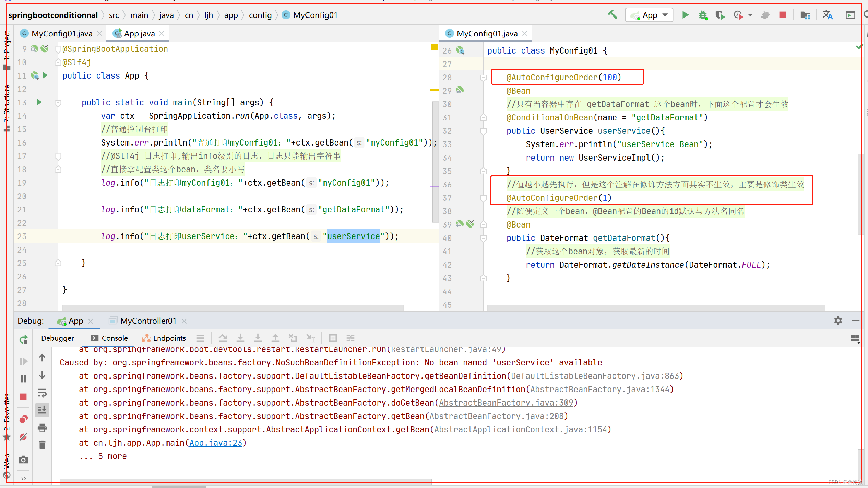Click Step Out arrow in debugger toolbar
The image size is (868, 488).
click(x=275, y=338)
